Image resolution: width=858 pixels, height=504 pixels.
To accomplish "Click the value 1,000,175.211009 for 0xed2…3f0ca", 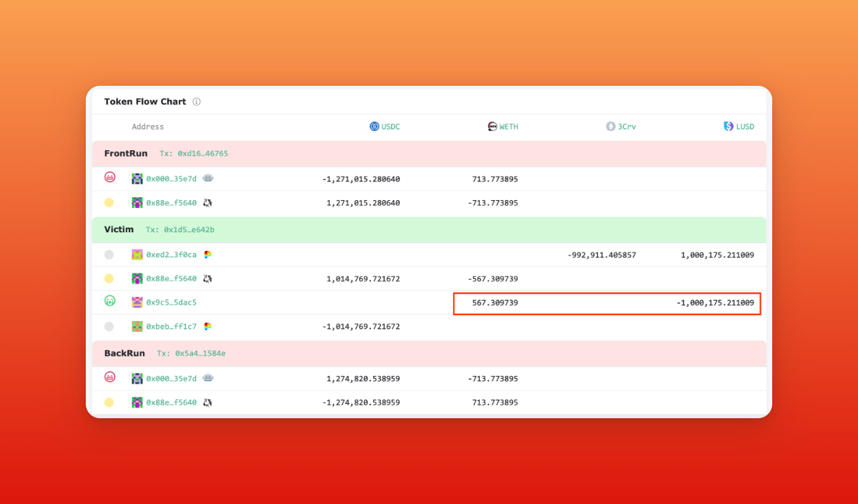I will (717, 255).
